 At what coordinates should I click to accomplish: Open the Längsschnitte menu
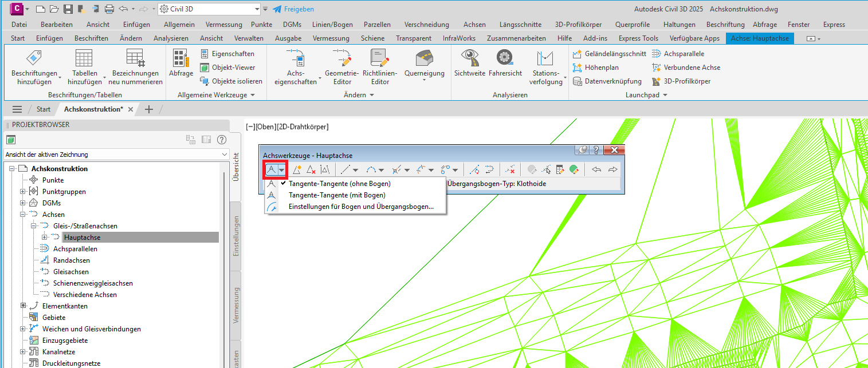click(x=520, y=25)
